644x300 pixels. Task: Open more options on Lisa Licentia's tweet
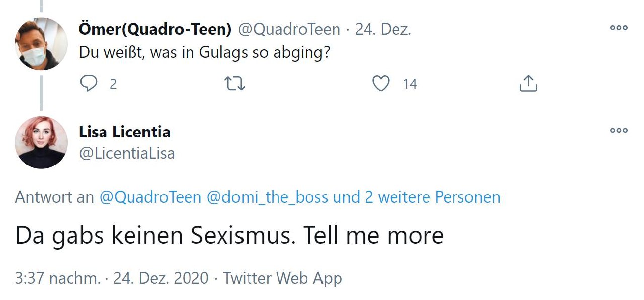click(x=618, y=130)
